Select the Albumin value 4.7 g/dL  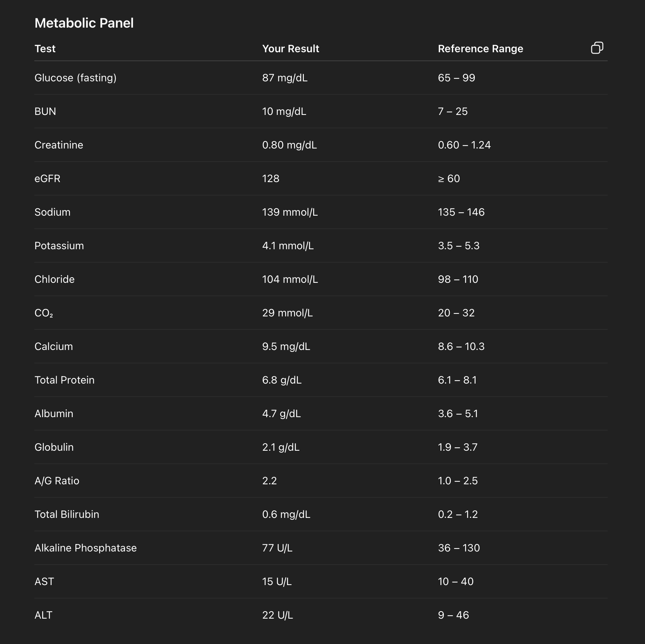tap(281, 413)
